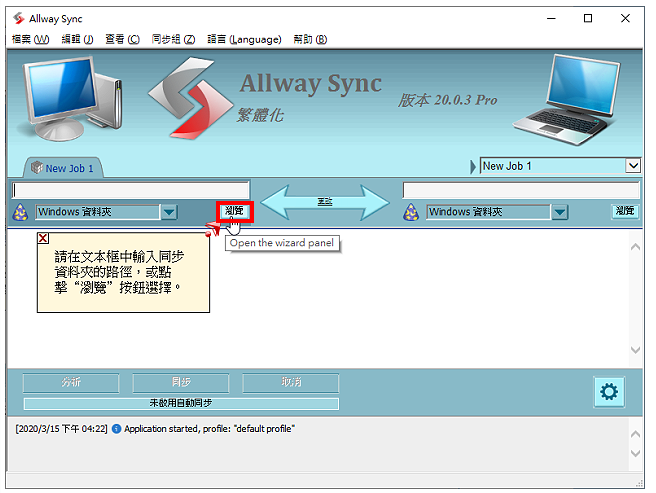Open left Windows 資料夾 type dropdown arrow
The image size is (656, 493).
(169, 212)
